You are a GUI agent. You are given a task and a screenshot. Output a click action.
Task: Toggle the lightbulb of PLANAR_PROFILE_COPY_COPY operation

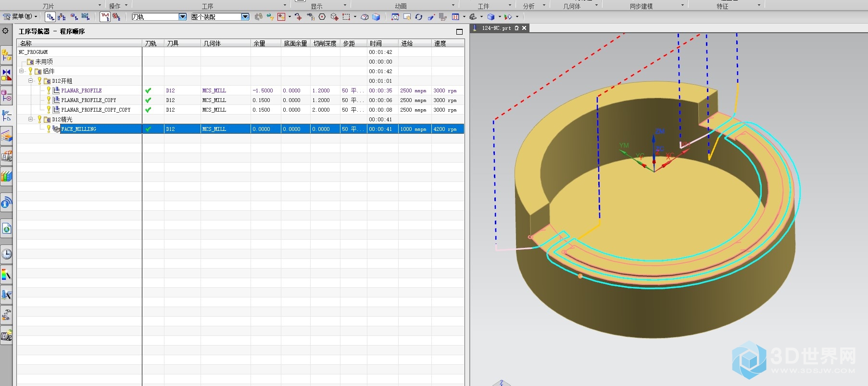[x=49, y=110]
